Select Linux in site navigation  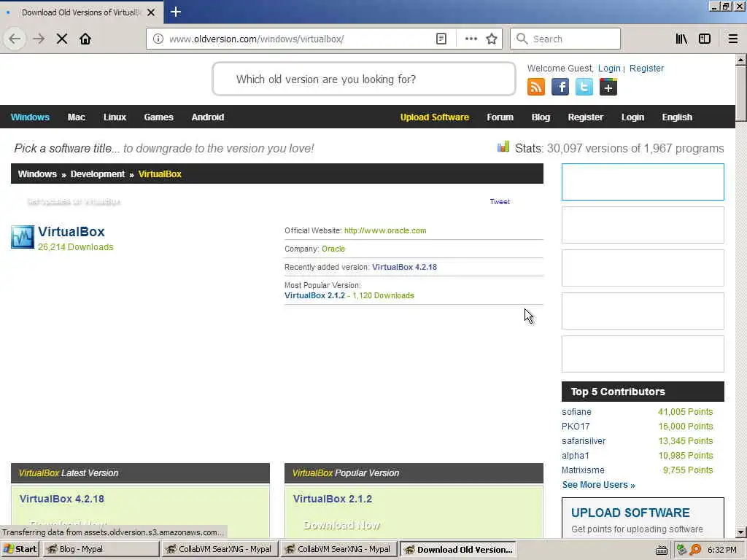(115, 117)
